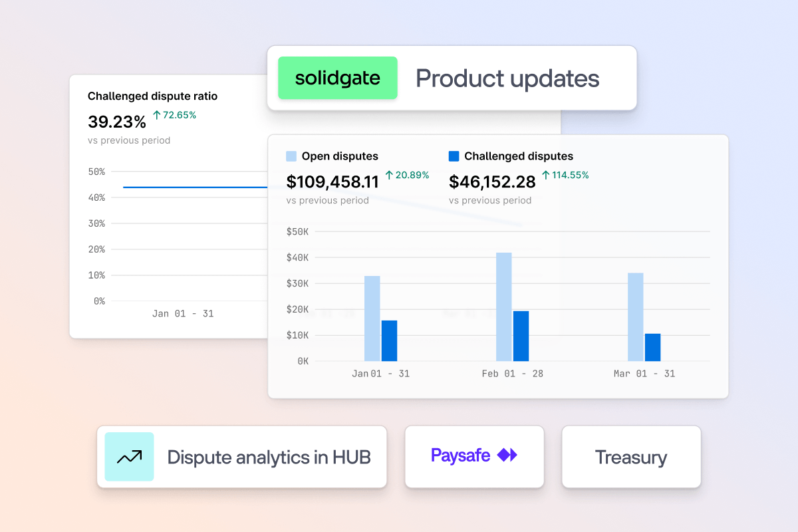Click the green up arrow beside 72.65%
Image resolution: width=798 pixels, height=532 pixels.
coord(156,114)
